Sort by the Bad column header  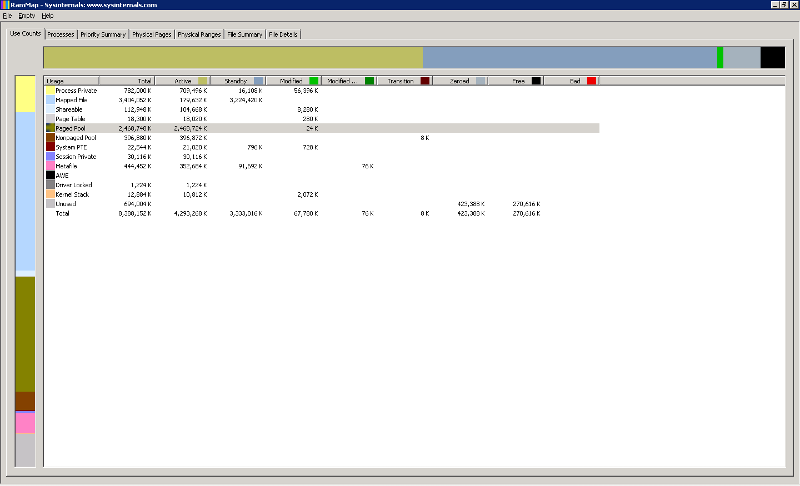[x=571, y=81]
